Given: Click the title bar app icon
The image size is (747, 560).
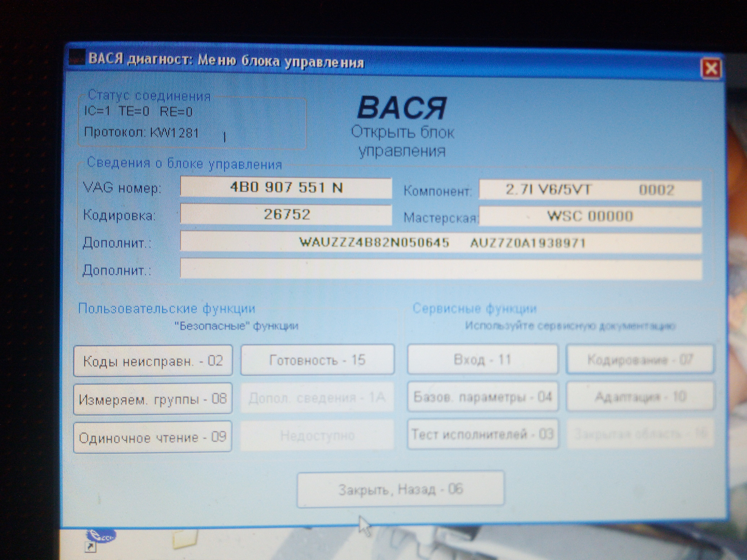Looking at the screenshot, I should 77,58.
